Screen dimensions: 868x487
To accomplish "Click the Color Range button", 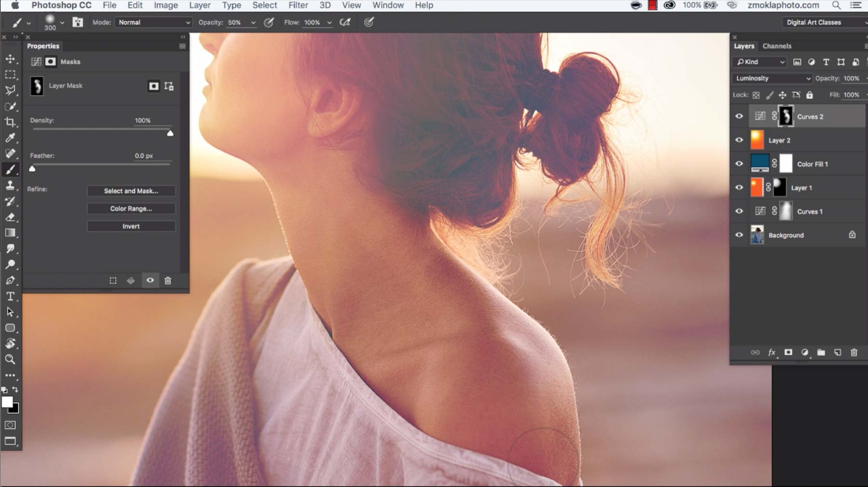I will [x=131, y=208].
